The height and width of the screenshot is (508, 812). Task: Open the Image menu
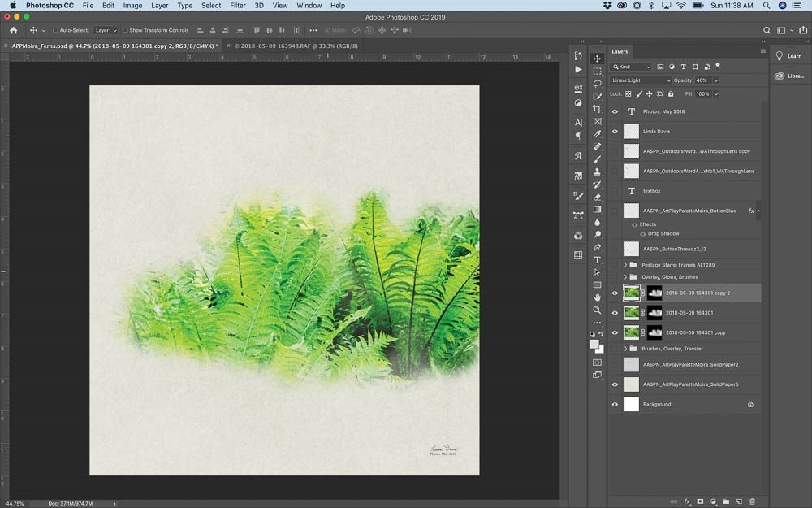pyautogui.click(x=132, y=5)
